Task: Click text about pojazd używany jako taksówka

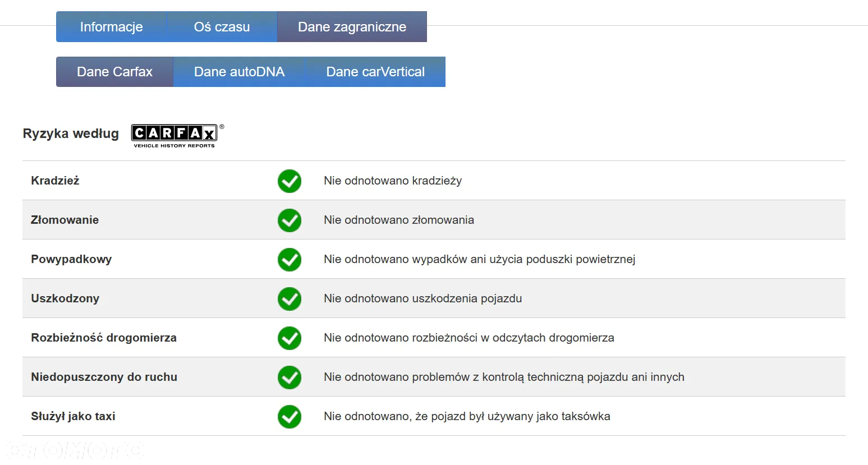Action: tap(467, 416)
